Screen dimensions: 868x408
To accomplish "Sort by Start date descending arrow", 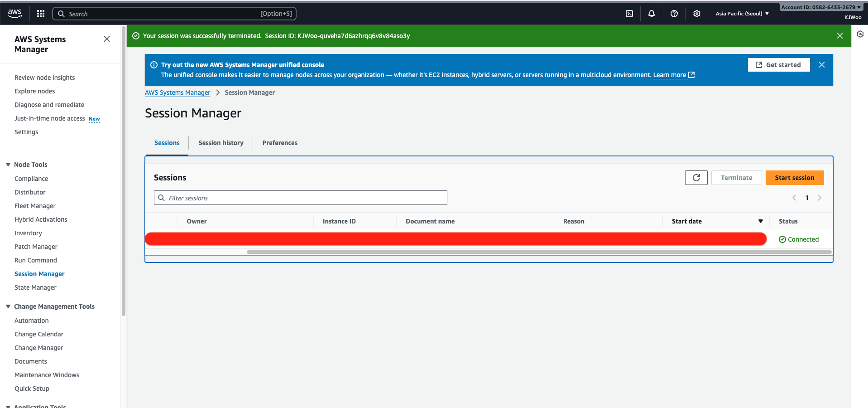I will click(761, 221).
